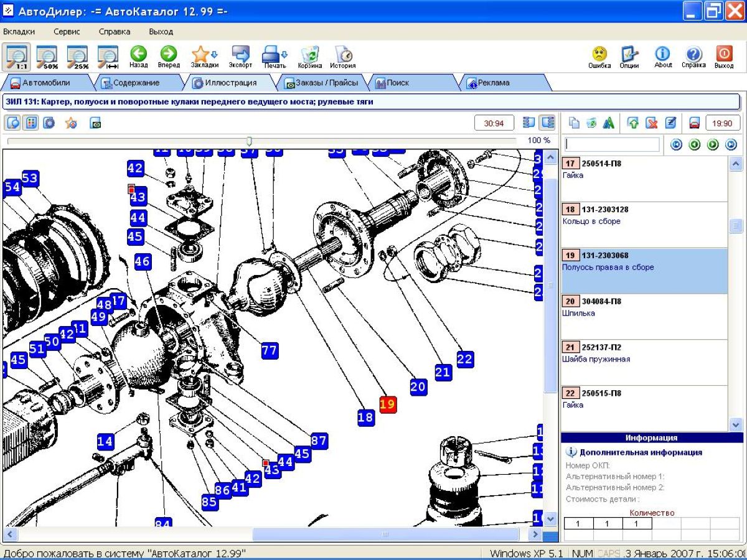Screen dimensions: 747x560
Task: Click the orange star icon in the illustration toolbar
Action: (71, 123)
